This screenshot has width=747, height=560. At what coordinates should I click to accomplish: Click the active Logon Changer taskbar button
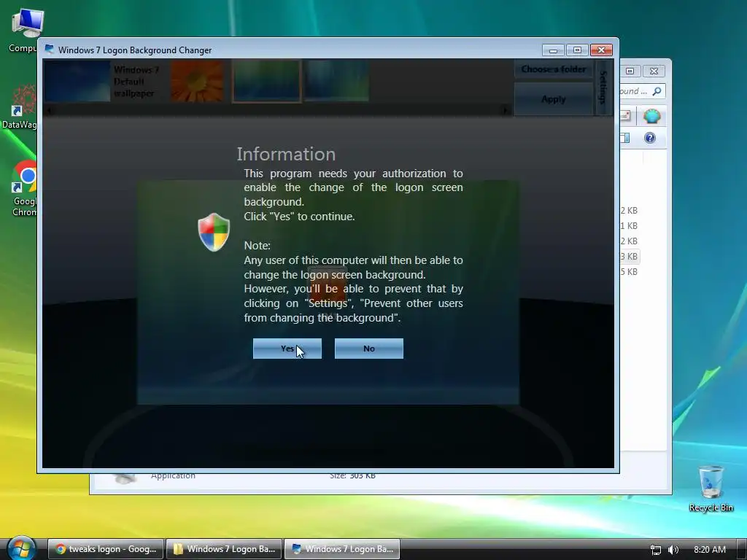tap(342, 549)
